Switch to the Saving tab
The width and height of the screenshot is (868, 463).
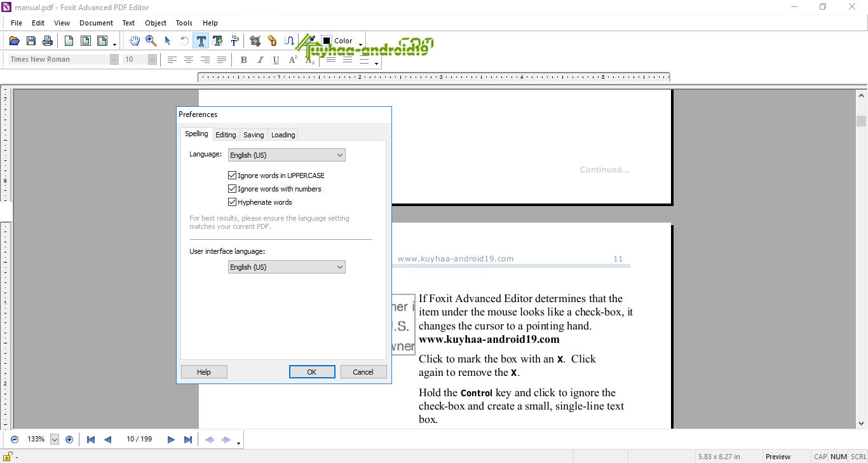click(x=254, y=135)
